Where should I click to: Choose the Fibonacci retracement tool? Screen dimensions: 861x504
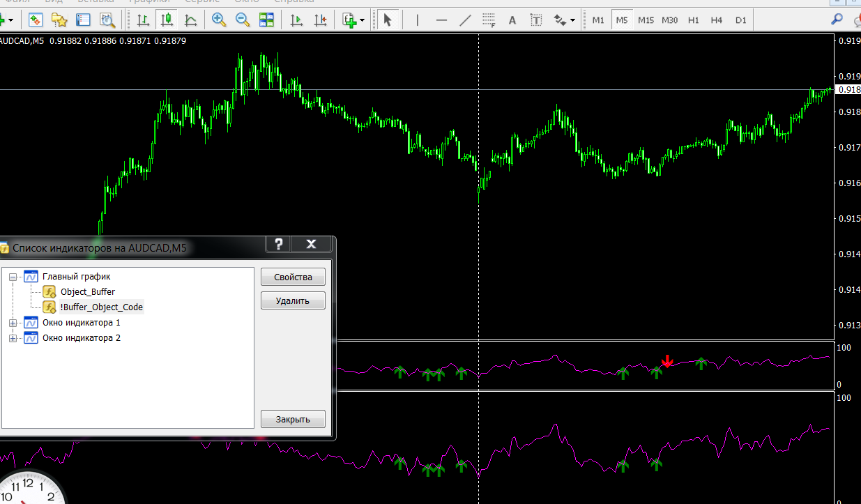point(489,20)
